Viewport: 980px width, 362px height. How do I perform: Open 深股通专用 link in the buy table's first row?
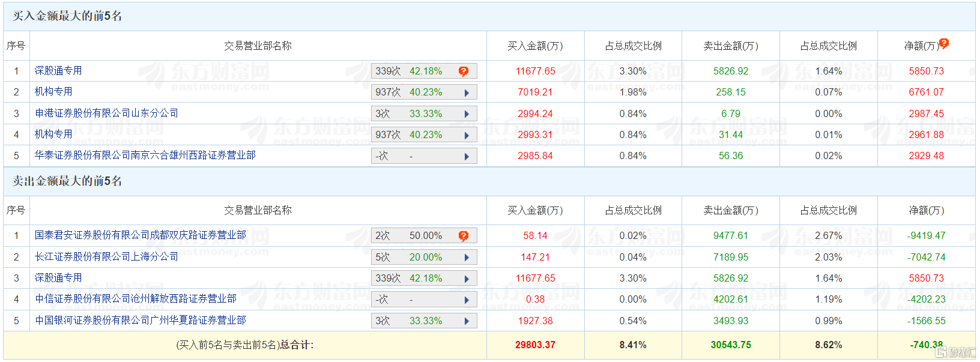click(58, 70)
